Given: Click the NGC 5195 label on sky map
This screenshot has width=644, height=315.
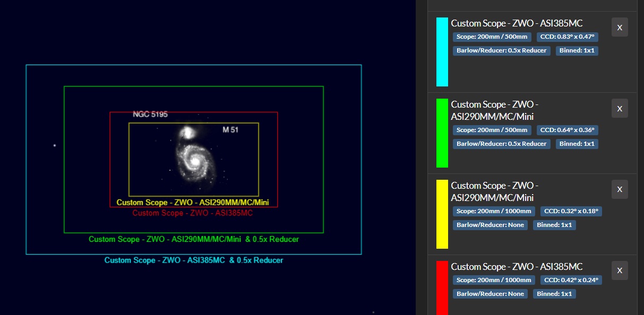Looking at the screenshot, I should pyautogui.click(x=150, y=114).
